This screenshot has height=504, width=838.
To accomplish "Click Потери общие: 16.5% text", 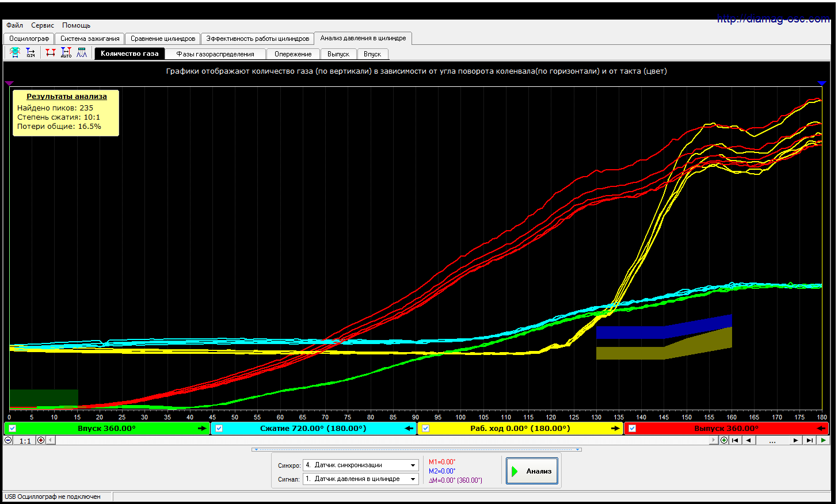I will click(59, 126).
